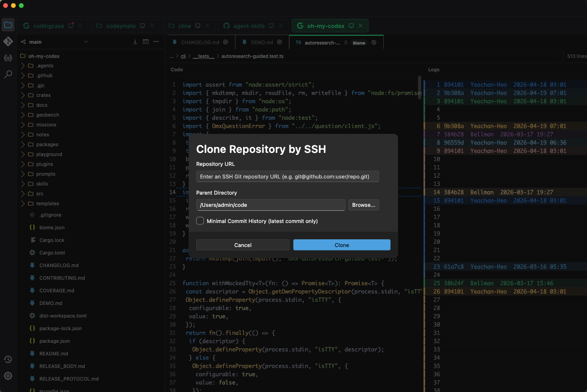Click the lock icon on autoresearch tab
The width and height of the screenshot is (587, 392).
[346, 43]
